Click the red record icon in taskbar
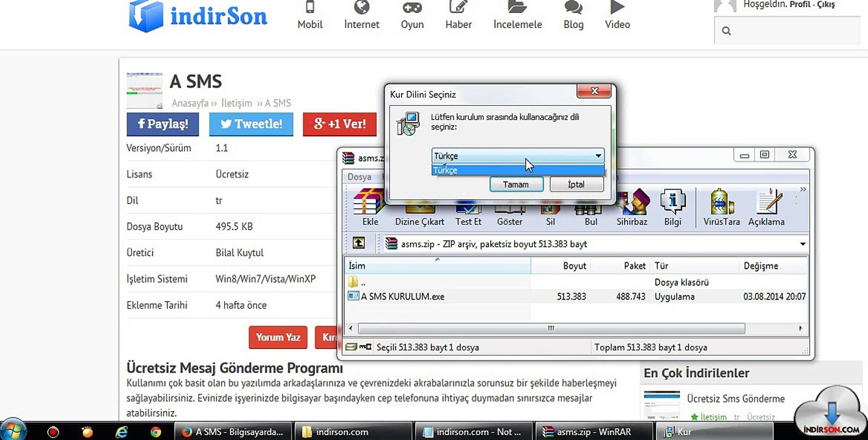The height and width of the screenshot is (440, 868). [53, 432]
